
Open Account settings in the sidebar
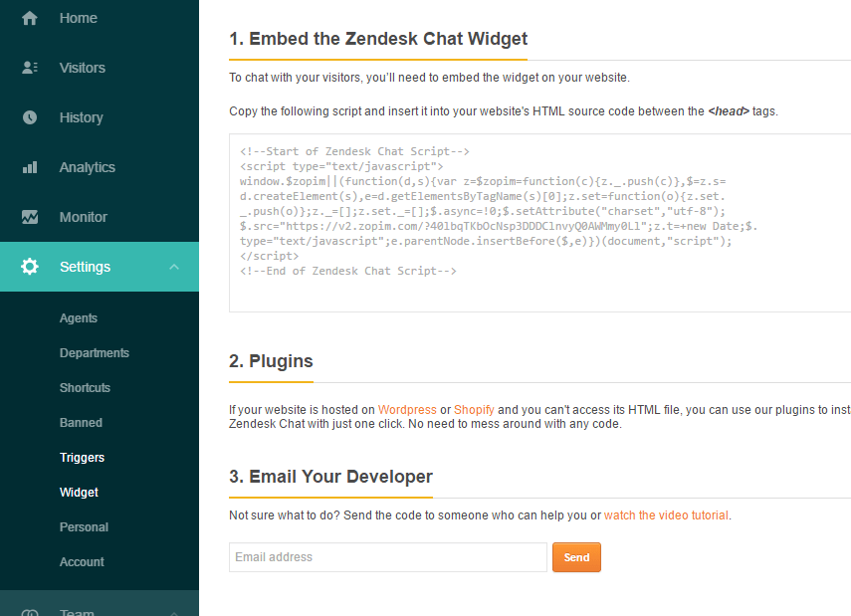click(x=82, y=562)
